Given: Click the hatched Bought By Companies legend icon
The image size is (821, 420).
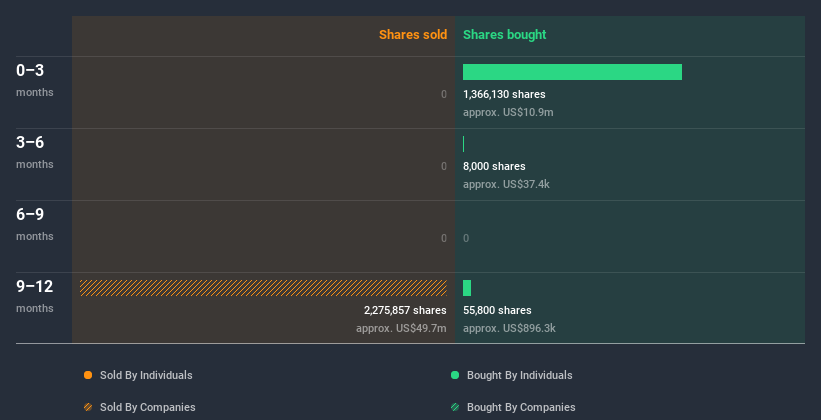Looking at the screenshot, I should tap(455, 407).
